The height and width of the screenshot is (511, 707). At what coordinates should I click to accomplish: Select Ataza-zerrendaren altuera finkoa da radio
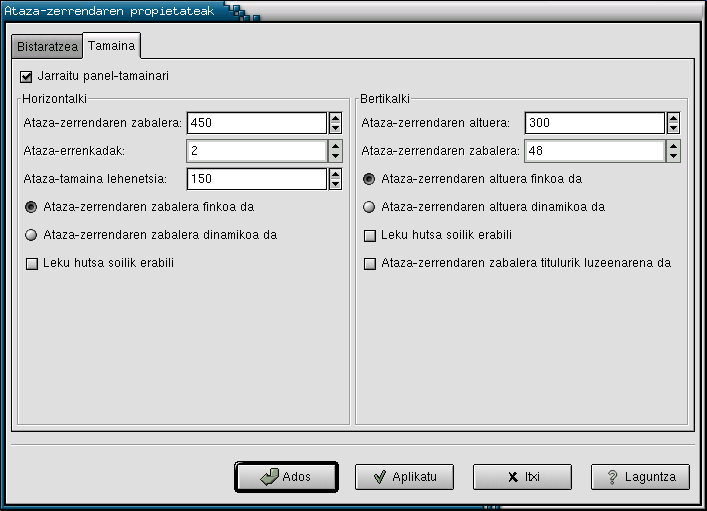tap(369, 179)
